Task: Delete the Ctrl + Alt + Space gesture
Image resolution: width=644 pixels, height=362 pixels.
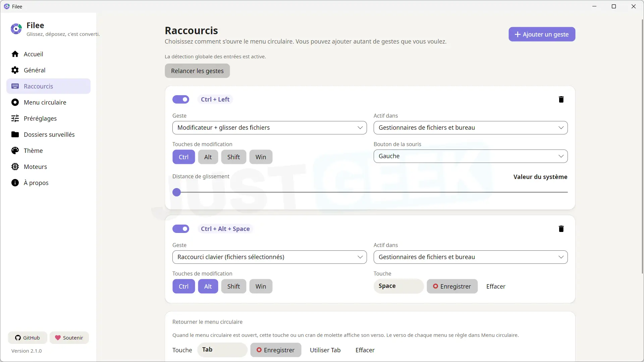Action: coord(561,229)
